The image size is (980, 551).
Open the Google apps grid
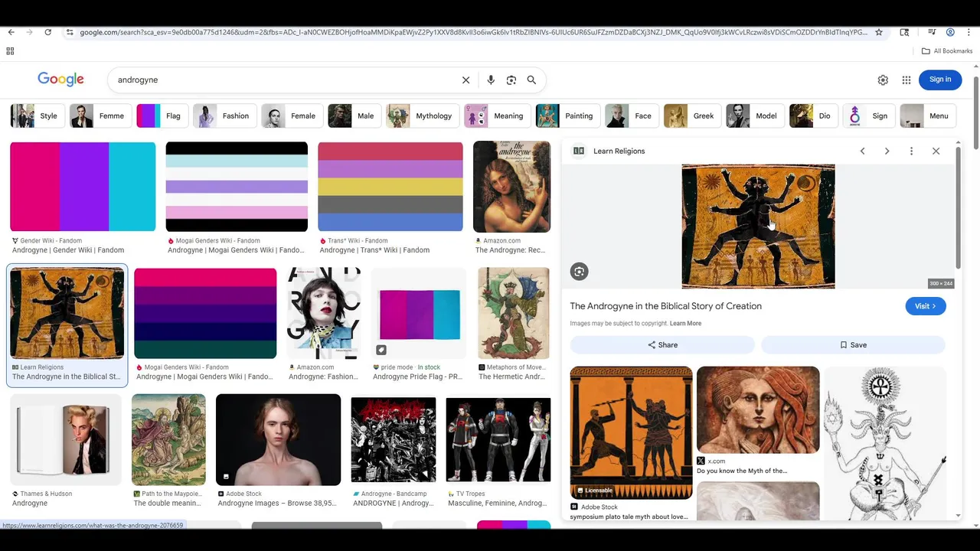point(906,80)
